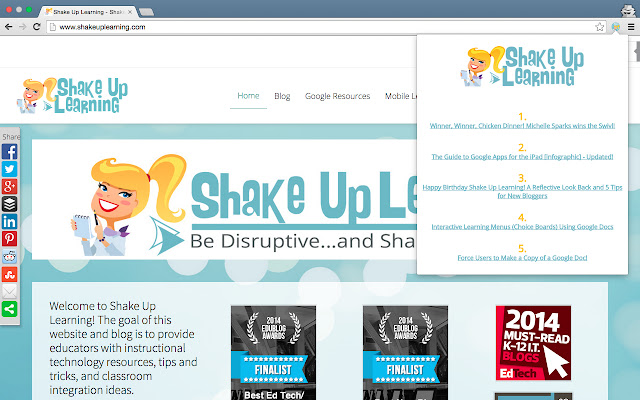
Task: Close the Shake Up Learning browser tab
Action: coord(130,12)
